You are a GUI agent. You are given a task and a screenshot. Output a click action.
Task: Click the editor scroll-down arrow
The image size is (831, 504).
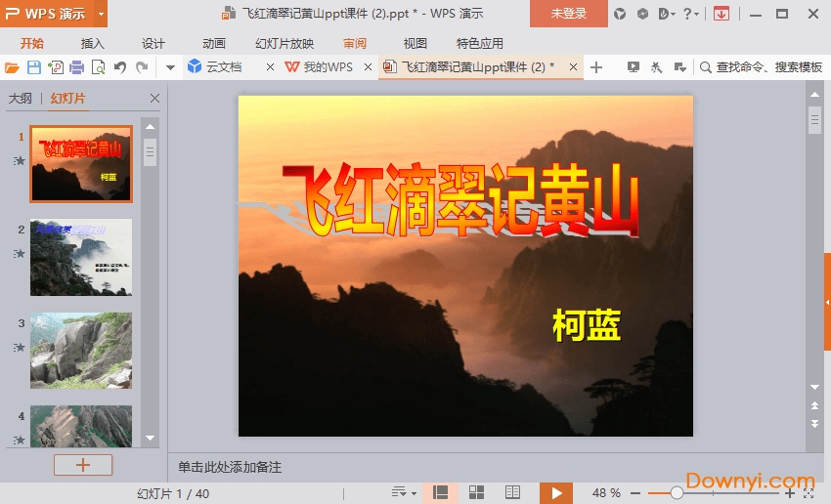[x=814, y=387]
